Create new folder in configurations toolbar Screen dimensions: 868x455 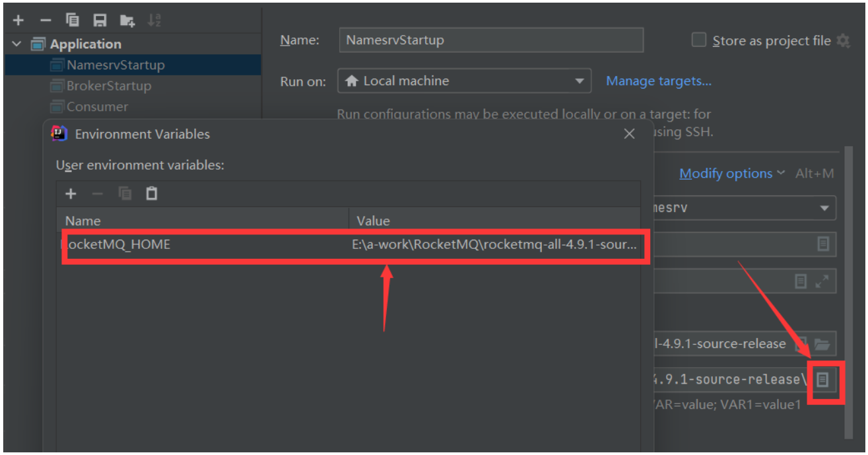[127, 20]
